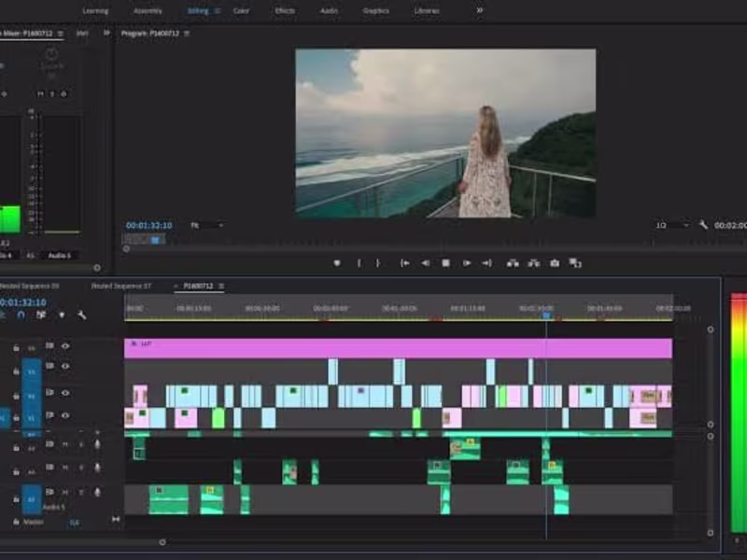747x560 pixels.
Task: Export frame with the camera icon
Action: pyautogui.click(x=555, y=263)
